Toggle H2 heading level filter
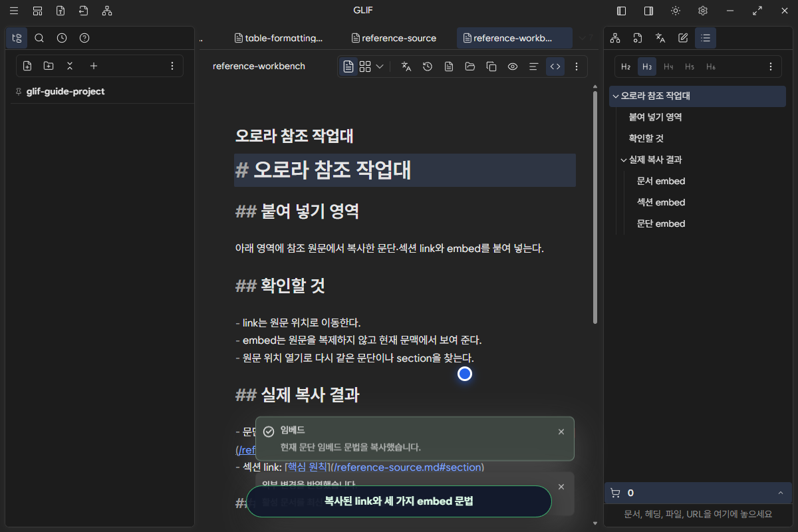 coord(626,66)
